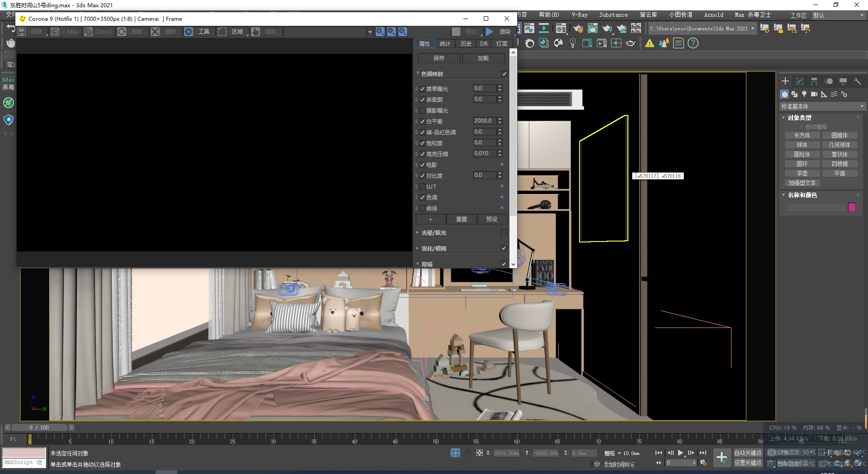Select the Systems gears category icon
Screen dimensions: 868x474
pos(844,94)
